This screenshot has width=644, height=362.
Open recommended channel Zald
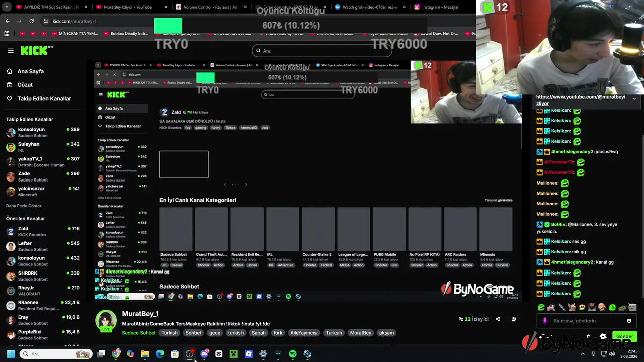[43, 231]
